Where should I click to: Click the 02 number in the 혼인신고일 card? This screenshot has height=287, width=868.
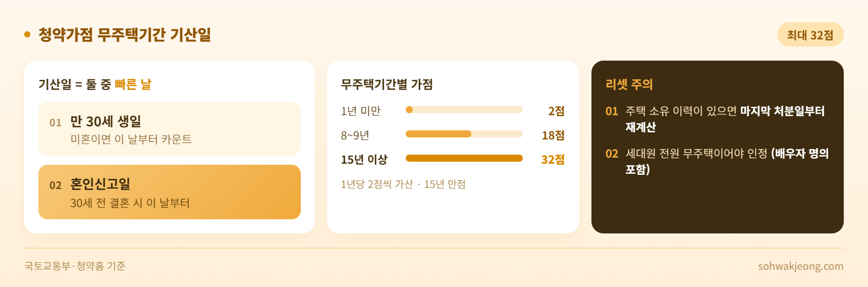[56, 185]
